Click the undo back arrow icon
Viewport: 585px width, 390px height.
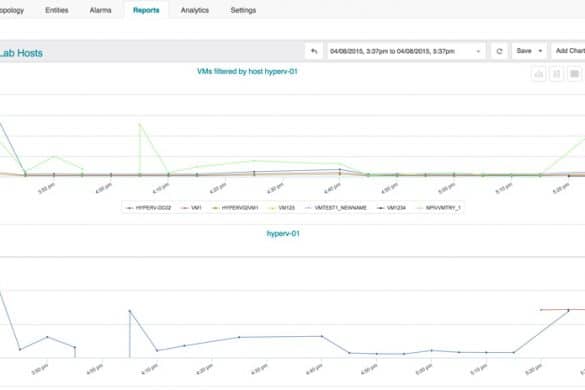pyautogui.click(x=314, y=51)
